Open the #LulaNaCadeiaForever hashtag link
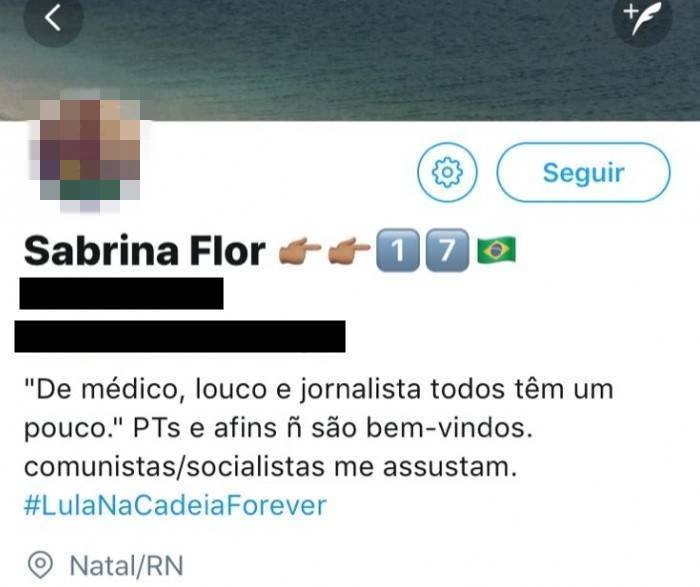This screenshot has width=700, height=587. pyautogui.click(x=175, y=505)
